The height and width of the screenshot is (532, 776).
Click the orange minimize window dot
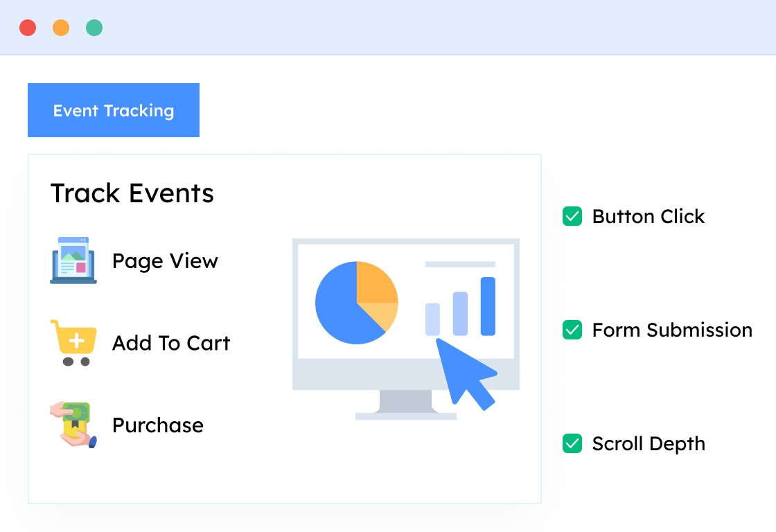click(x=61, y=28)
